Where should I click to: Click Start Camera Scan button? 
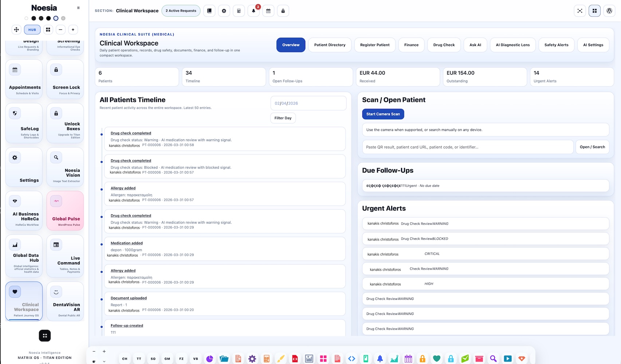coord(383,114)
